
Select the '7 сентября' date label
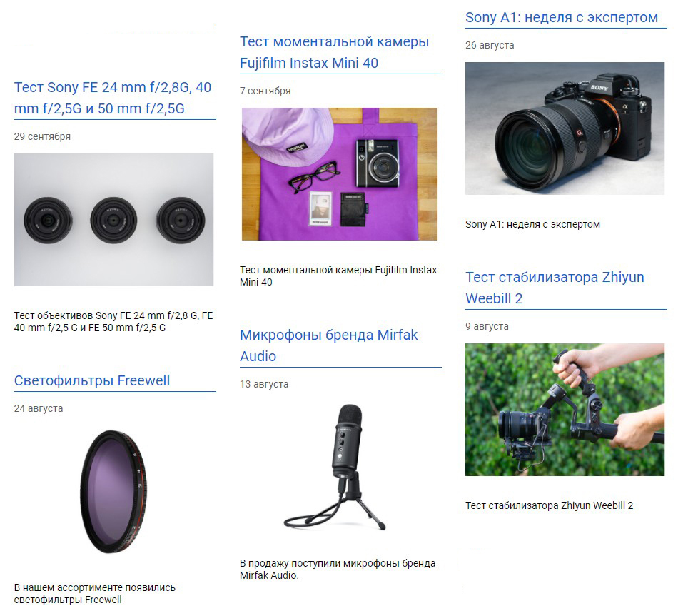[x=265, y=91]
